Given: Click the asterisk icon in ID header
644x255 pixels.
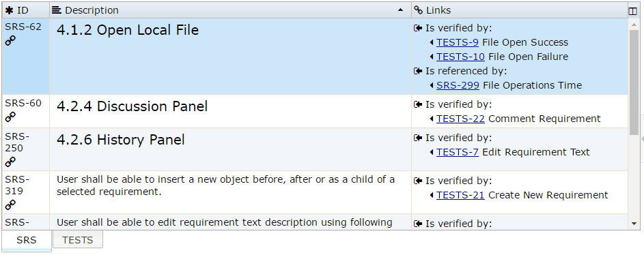Looking at the screenshot, I should tap(10, 10).
